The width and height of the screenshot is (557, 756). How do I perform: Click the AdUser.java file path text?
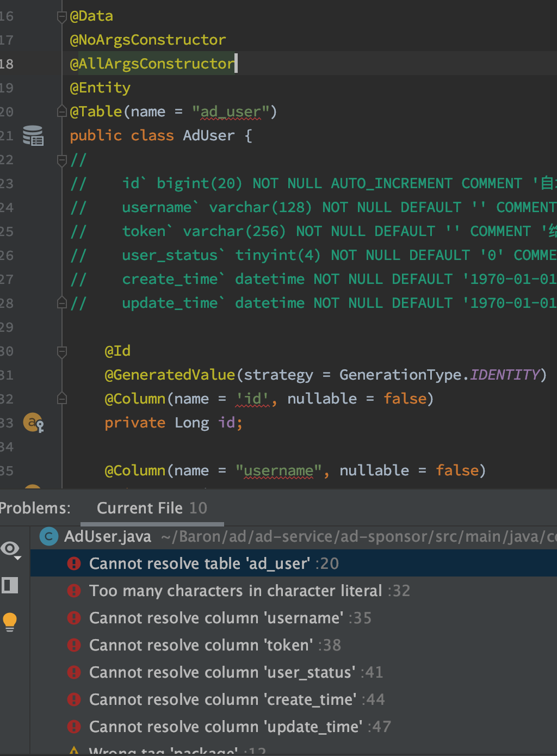[x=359, y=537]
